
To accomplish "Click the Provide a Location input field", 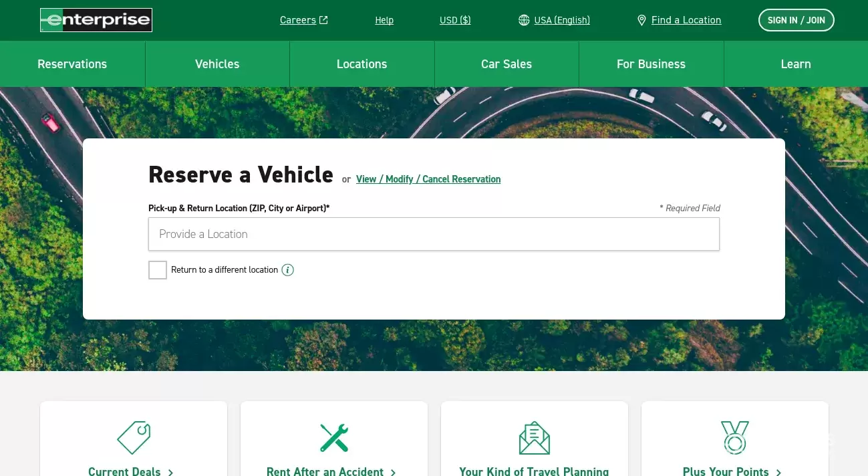I will (434, 234).
